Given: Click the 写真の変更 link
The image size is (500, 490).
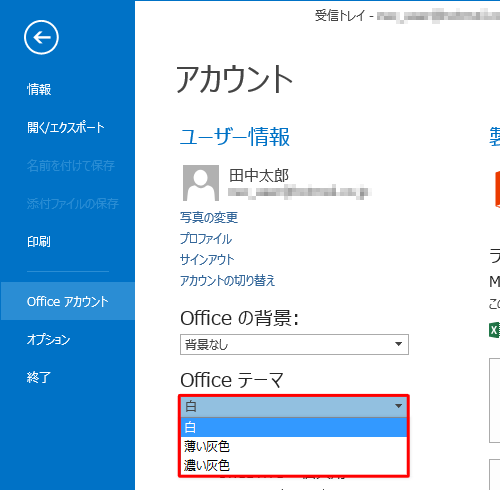Looking at the screenshot, I should [209, 218].
